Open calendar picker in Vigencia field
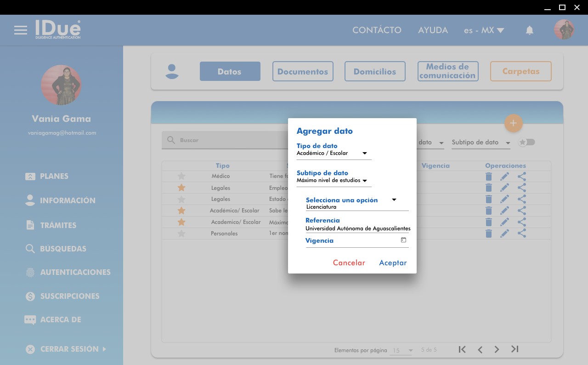This screenshot has height=365, width=588. coord(403,240)
